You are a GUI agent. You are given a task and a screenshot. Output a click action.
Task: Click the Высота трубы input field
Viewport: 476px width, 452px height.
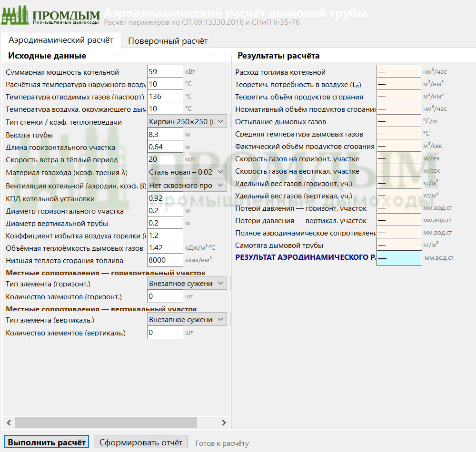click(x=165, y=135)
